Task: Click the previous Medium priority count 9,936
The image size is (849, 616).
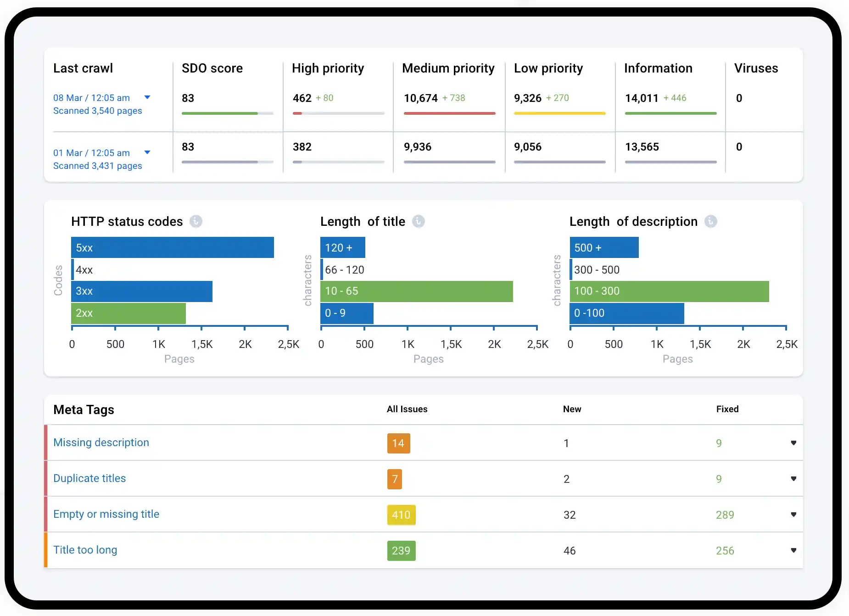Action: click(x=418, y=146)
